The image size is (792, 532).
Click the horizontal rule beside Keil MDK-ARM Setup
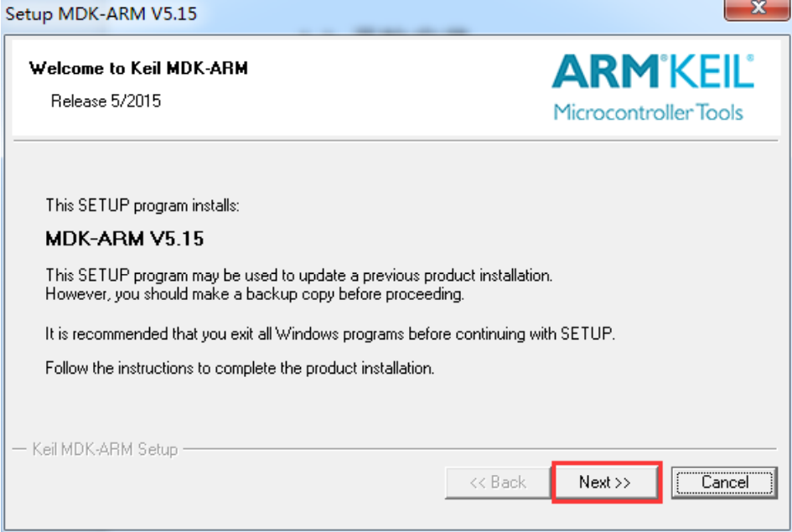click(x=480, y=448)
